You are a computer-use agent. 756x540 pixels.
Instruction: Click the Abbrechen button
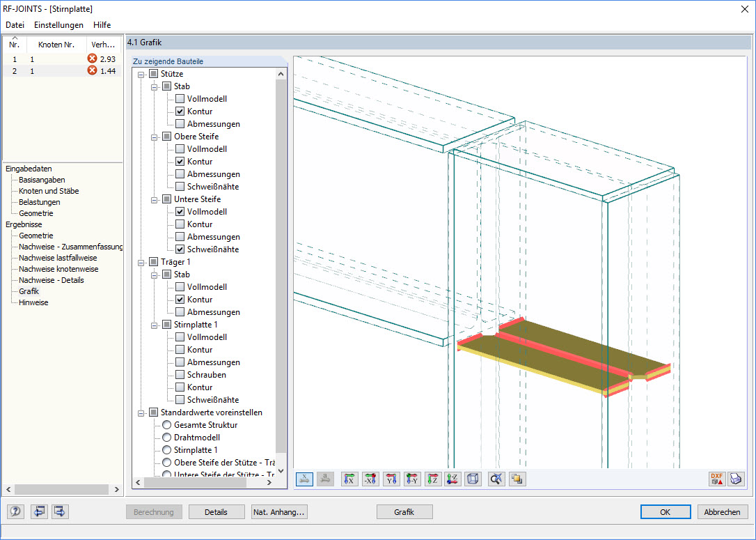pyautogui.click(x=723, y=512)
